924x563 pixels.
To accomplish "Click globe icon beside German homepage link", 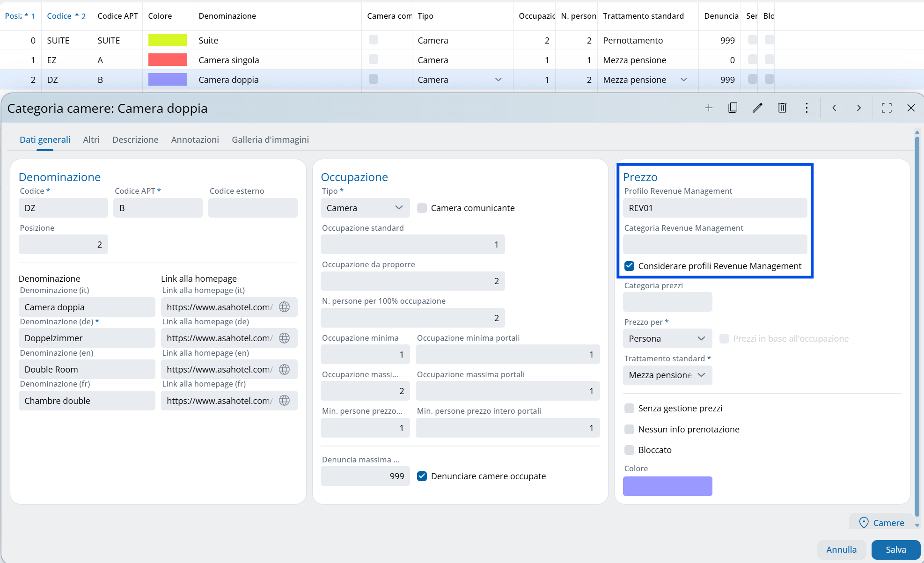I will (x=284, y=338).
